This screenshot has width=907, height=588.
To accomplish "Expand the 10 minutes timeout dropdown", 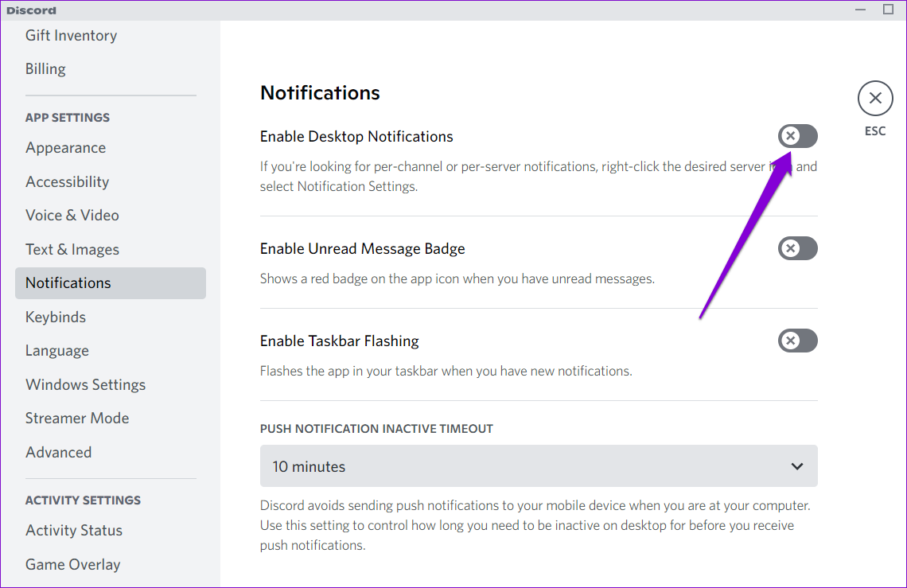I will pyautogui.click(x=539, y=466).
